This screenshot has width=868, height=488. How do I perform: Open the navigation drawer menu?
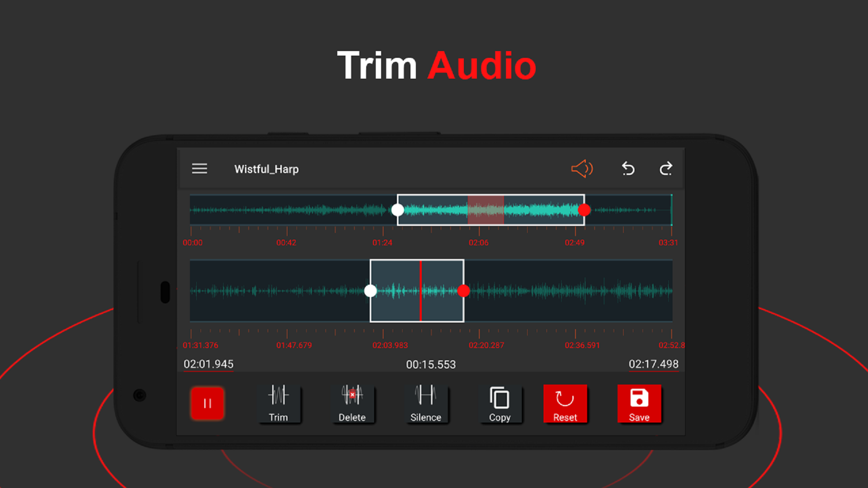click(x=199, y=169)
